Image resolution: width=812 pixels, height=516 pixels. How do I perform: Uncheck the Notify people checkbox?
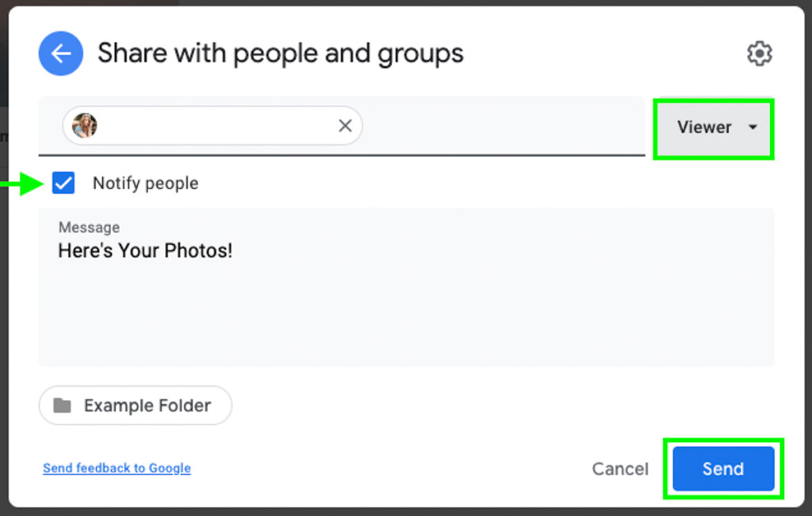63,182
